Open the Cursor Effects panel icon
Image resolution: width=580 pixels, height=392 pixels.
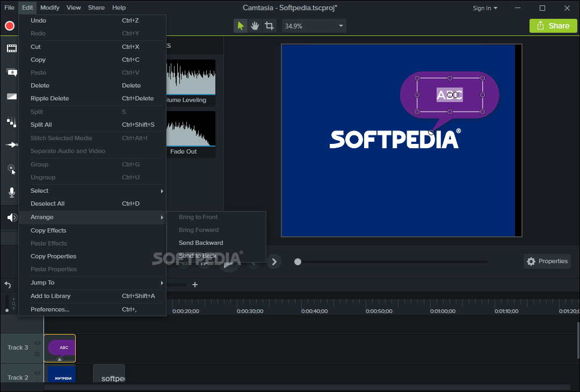coord(12,169)
